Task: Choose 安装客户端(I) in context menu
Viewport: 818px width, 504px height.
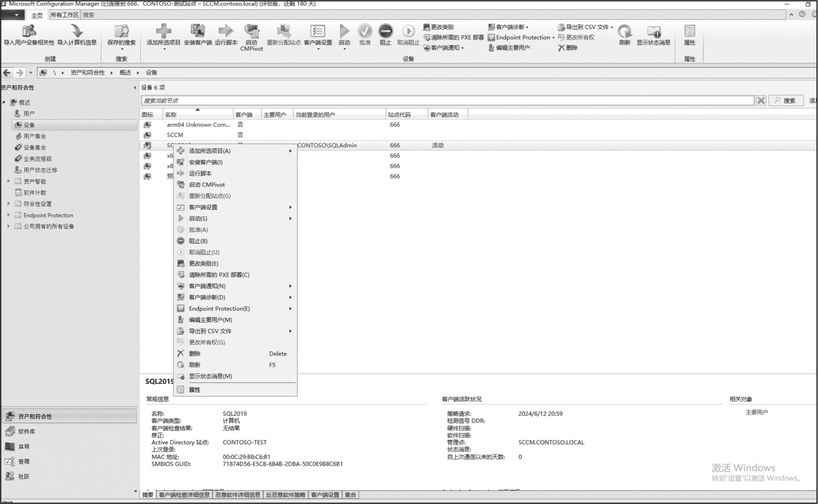Action: 235,162
